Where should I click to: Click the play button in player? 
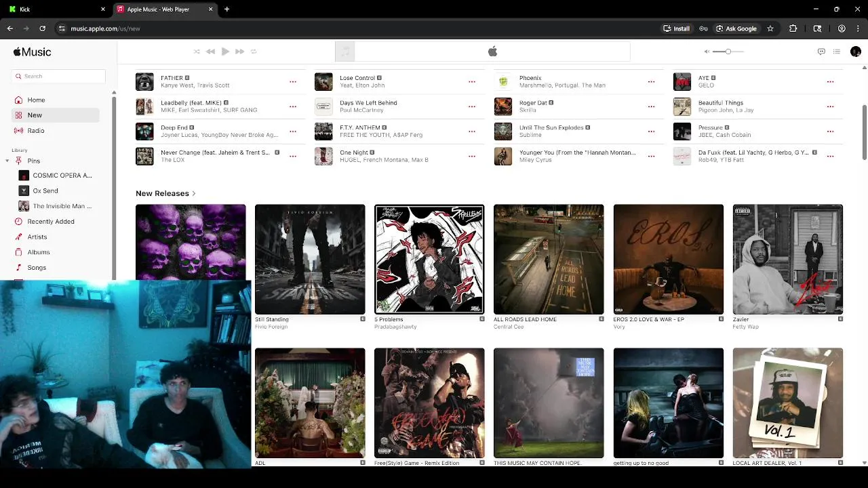225,52
